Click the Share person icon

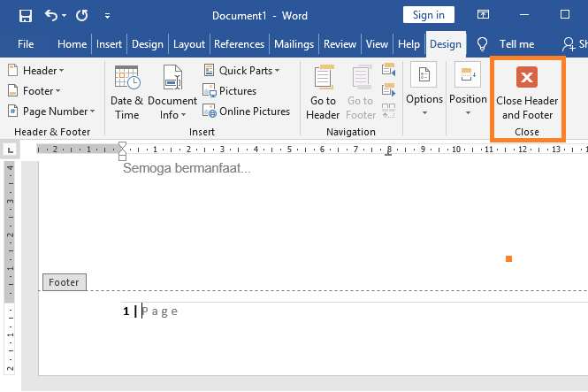pyautogui.click(x=569, y=44)
